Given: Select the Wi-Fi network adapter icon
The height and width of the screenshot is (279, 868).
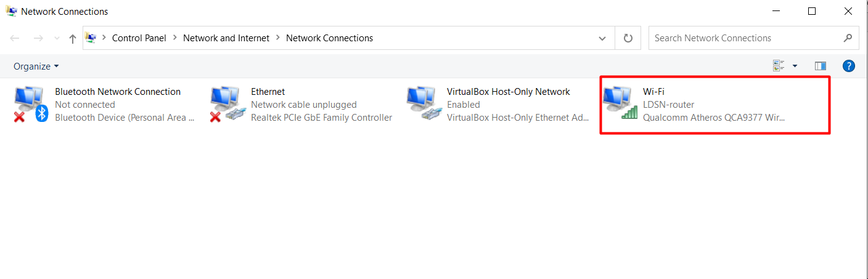Looking at the screenshot, I should (620, 103).
